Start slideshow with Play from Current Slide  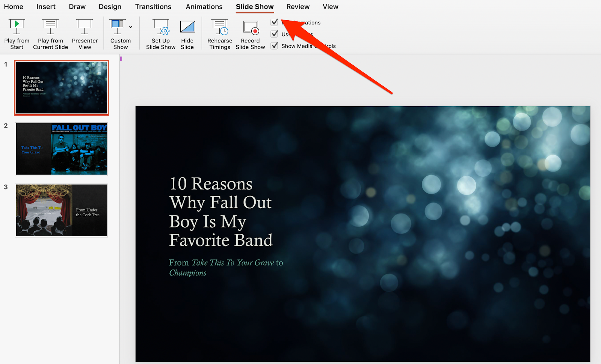point(50,34)
